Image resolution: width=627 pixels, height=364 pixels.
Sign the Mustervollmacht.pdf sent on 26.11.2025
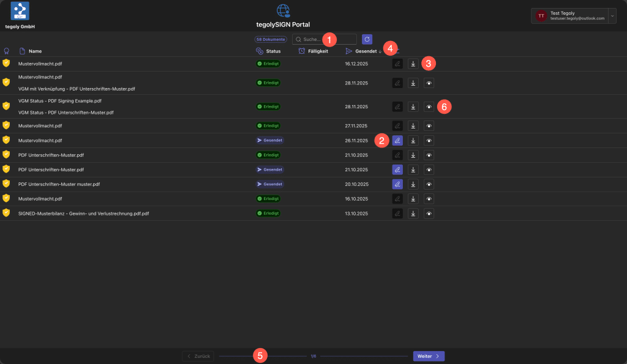click(397, 140)
